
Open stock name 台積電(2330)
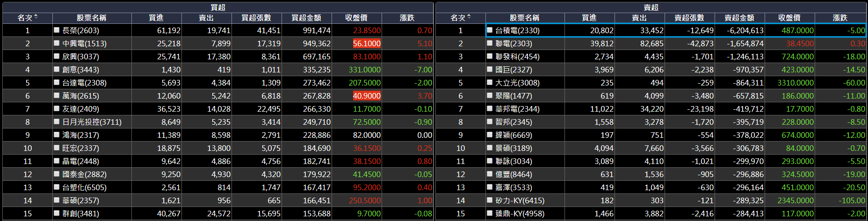[x=517, y=30]
